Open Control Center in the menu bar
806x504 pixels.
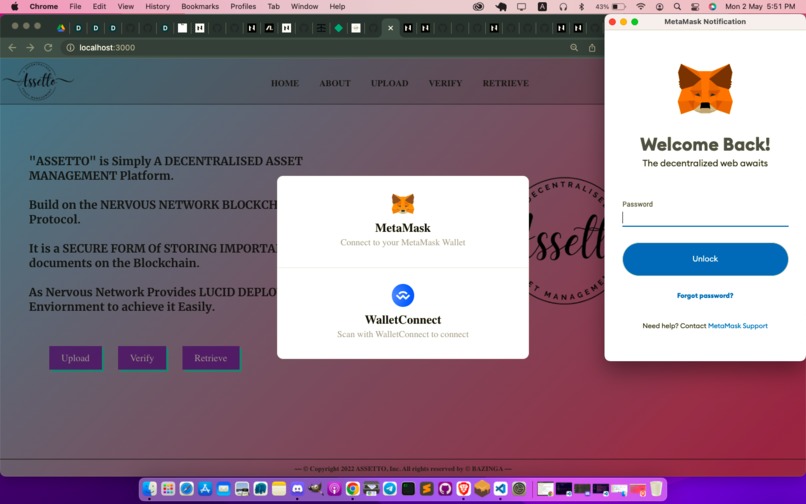[694, 6]
